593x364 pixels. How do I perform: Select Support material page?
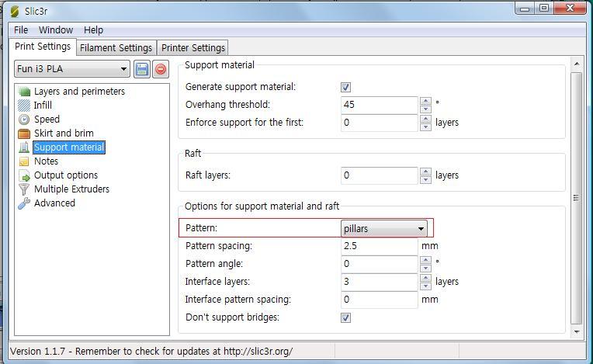click(69, 147)
